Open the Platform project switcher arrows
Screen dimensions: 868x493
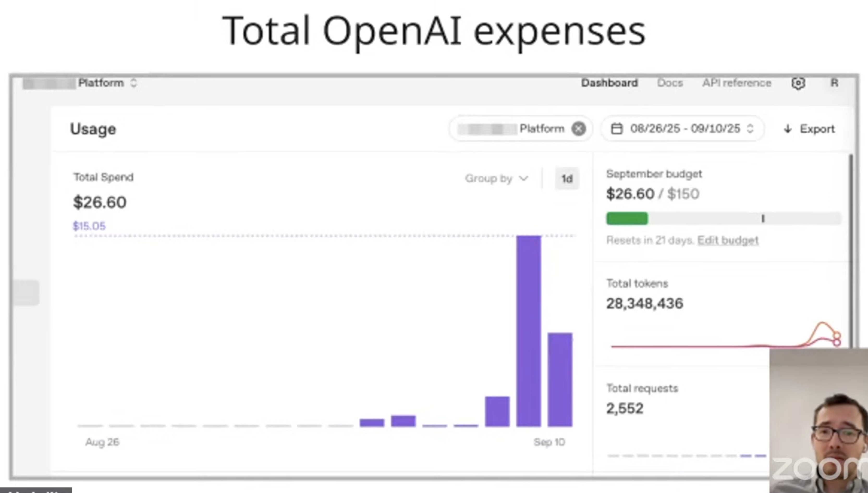[133, 83]
